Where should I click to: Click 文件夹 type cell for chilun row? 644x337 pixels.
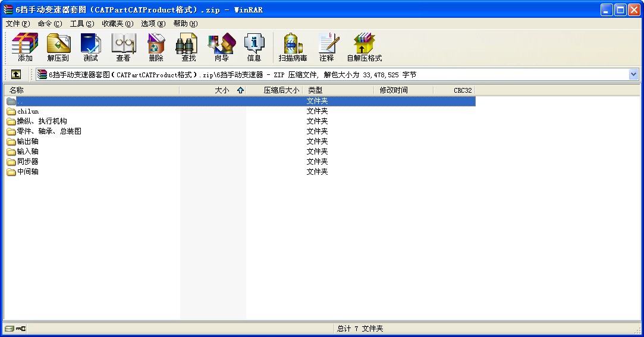coord(317,111)
